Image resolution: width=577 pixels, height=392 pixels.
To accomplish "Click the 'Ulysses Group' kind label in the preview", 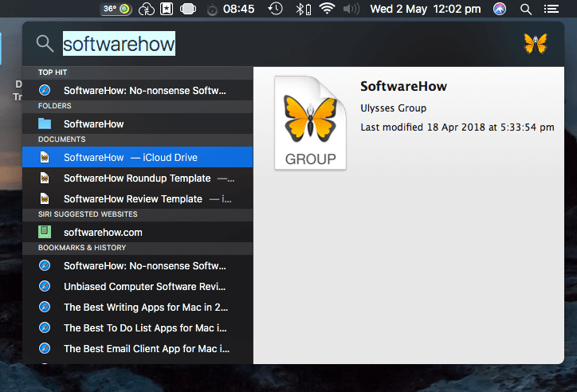I will tap(394, 108).
